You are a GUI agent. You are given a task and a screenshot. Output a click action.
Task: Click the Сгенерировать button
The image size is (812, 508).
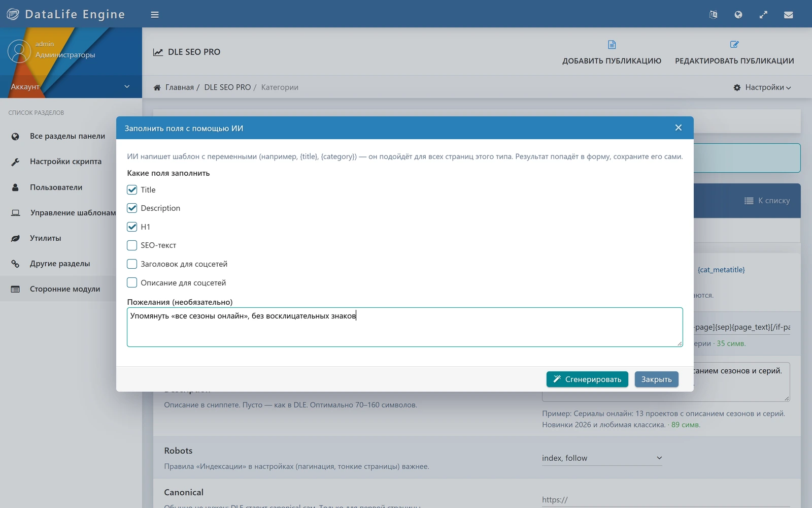(x=587, y=379)
